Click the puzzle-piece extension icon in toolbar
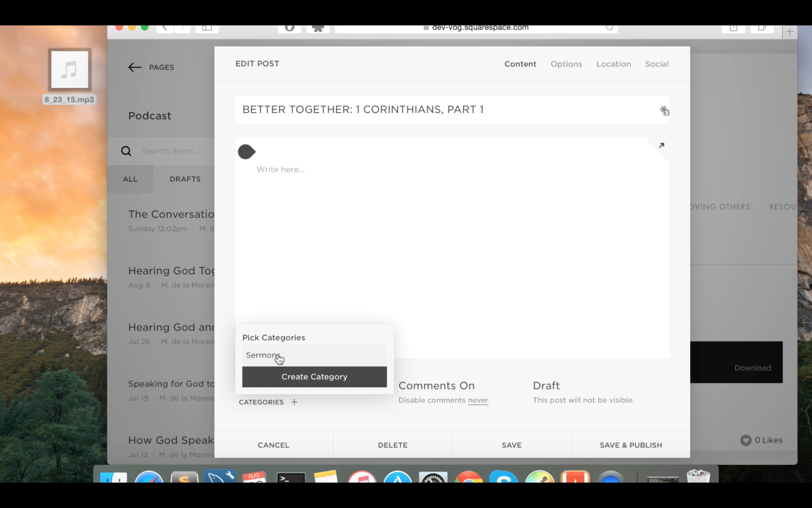Viewport: 812px width, 508px height. 318,29
